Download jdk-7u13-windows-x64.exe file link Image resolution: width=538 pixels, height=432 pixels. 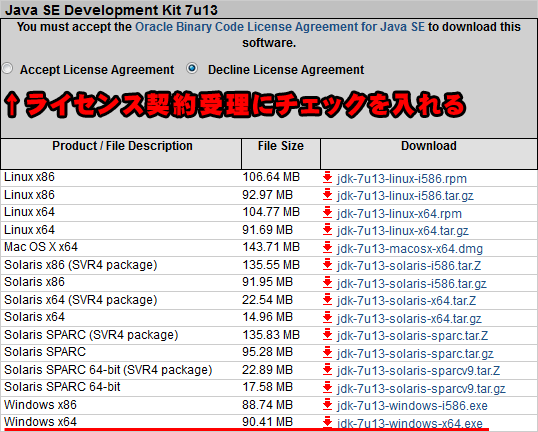pos(410,423)
